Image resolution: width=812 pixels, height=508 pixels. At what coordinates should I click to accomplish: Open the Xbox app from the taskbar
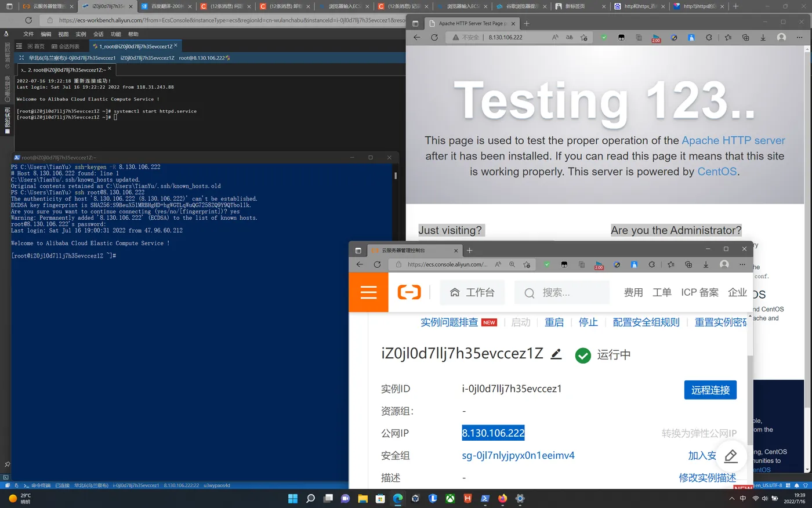450,499
